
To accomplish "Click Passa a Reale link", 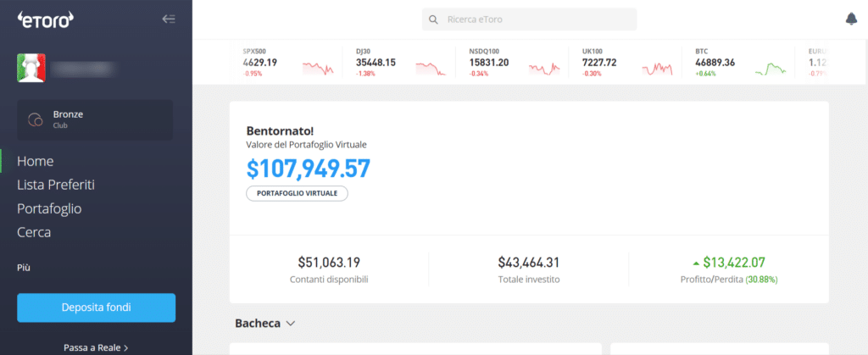I will coord(96,348).
